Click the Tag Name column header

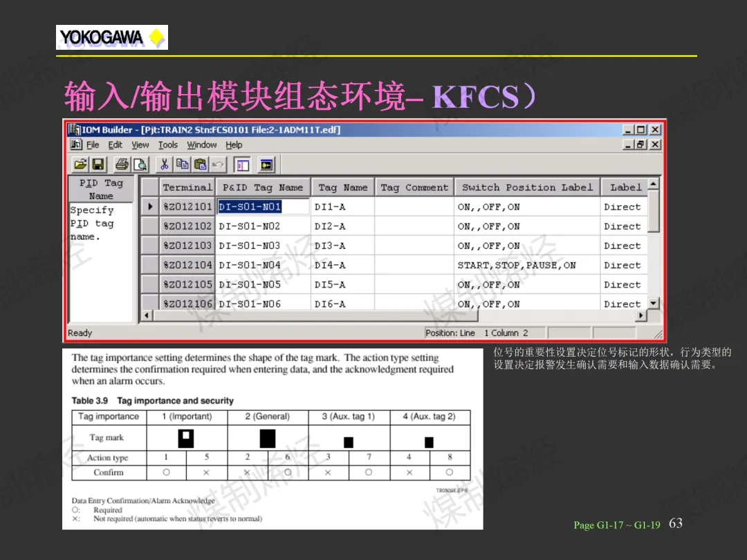click(x=343, y=187)
